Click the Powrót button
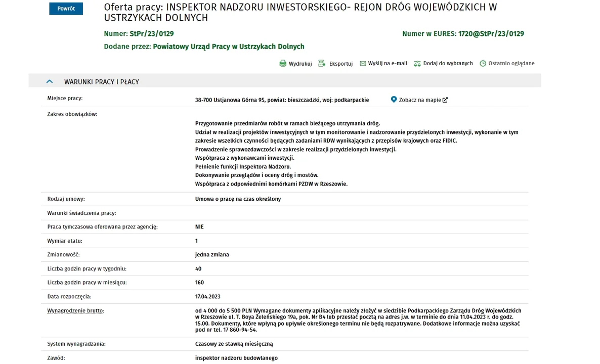This screenshot has height=364, width=600. coord(66,9)
